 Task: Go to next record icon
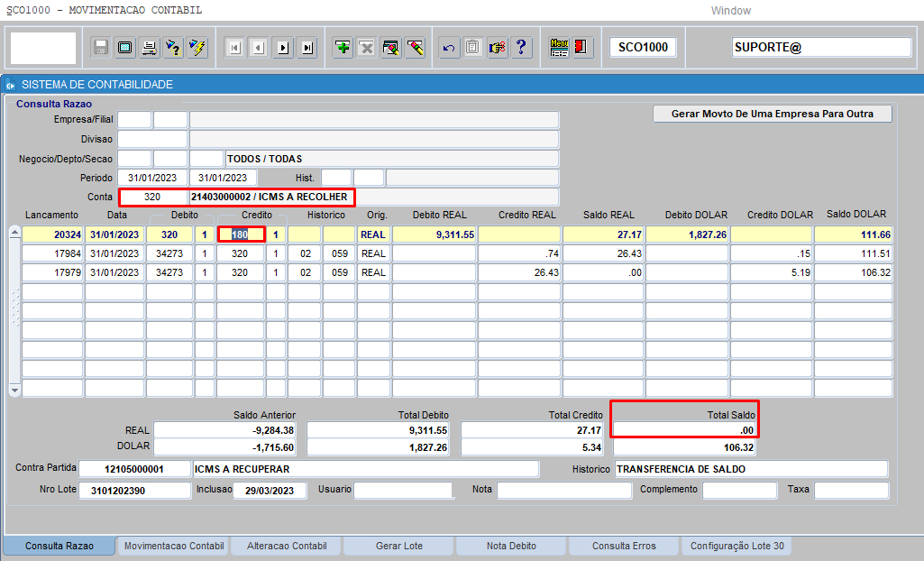pyautogui.click(x=283, y=47)
